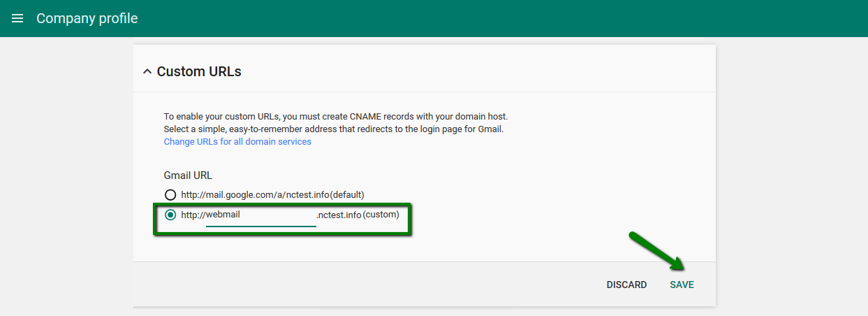
Task: Click the (custom) label text
Action: (x=381, y=215)
